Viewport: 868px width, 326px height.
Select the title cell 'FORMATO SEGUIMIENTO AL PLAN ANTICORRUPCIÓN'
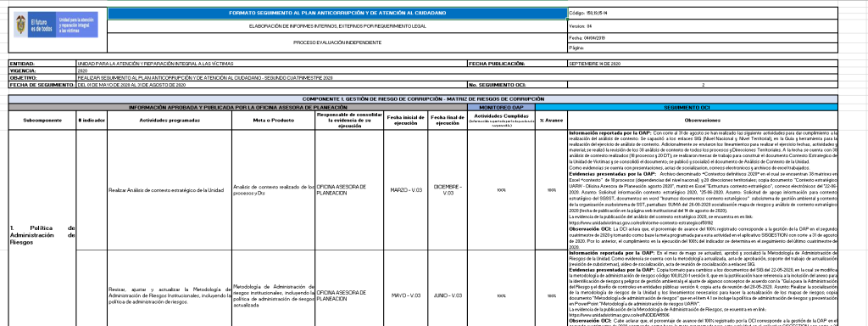click(x=337, y=13)
